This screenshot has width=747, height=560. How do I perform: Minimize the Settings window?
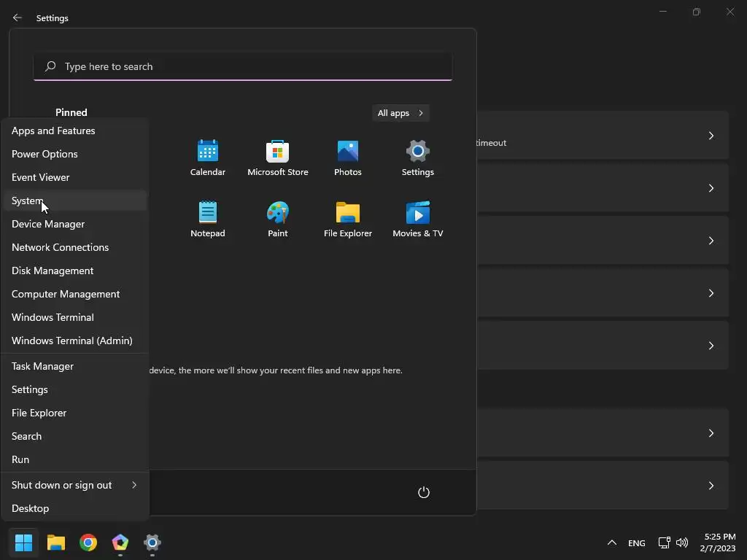point(662,12)
